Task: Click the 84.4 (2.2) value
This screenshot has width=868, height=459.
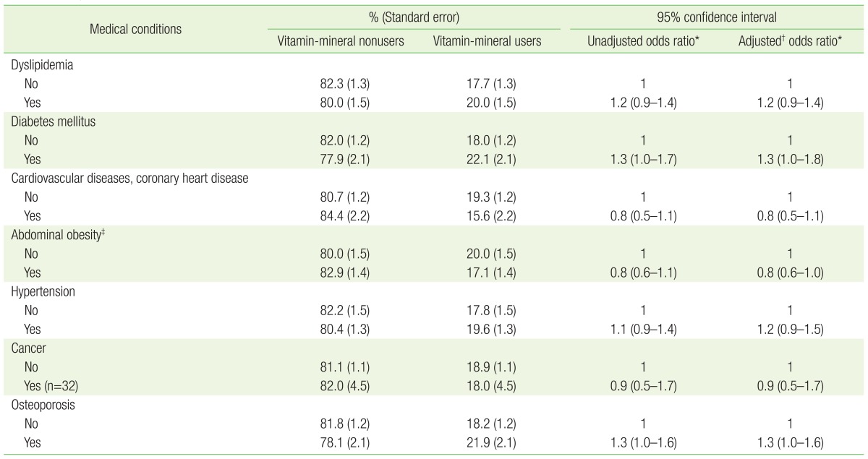Action: pos(339,216)
